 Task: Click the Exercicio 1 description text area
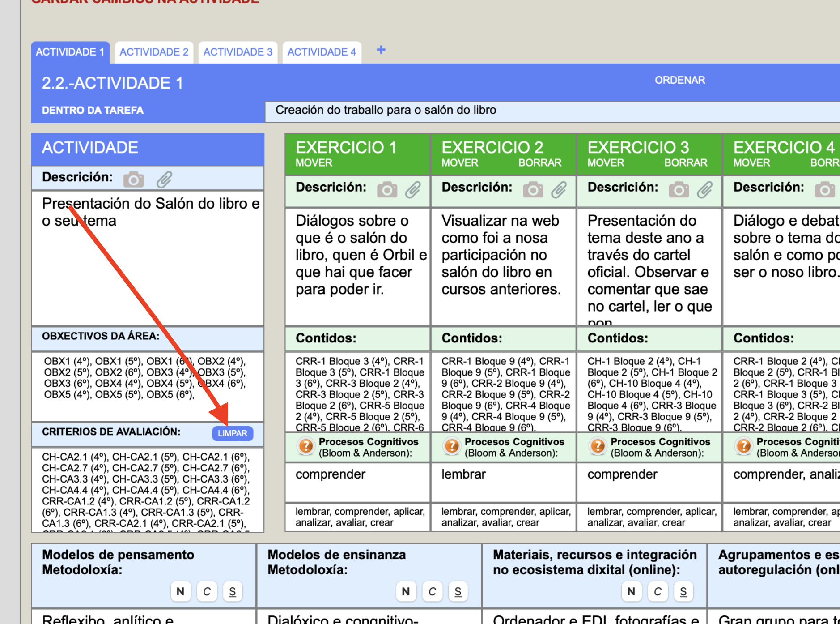click(x=357, y=267)
